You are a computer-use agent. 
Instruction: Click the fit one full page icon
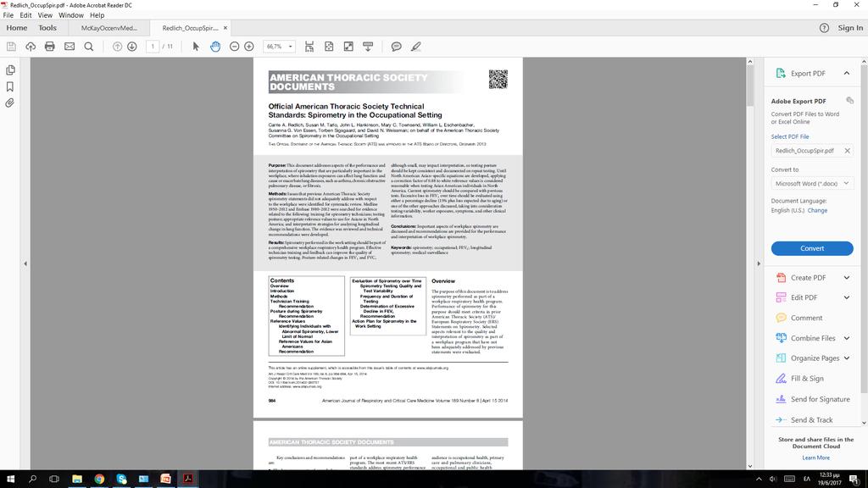click(329, 47)
